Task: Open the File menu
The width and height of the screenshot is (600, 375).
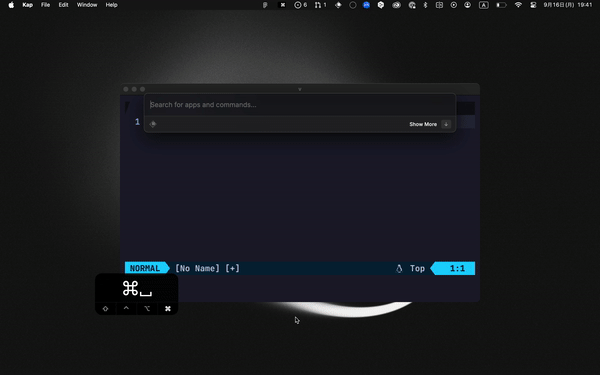Action: click(x=46, y=5)
